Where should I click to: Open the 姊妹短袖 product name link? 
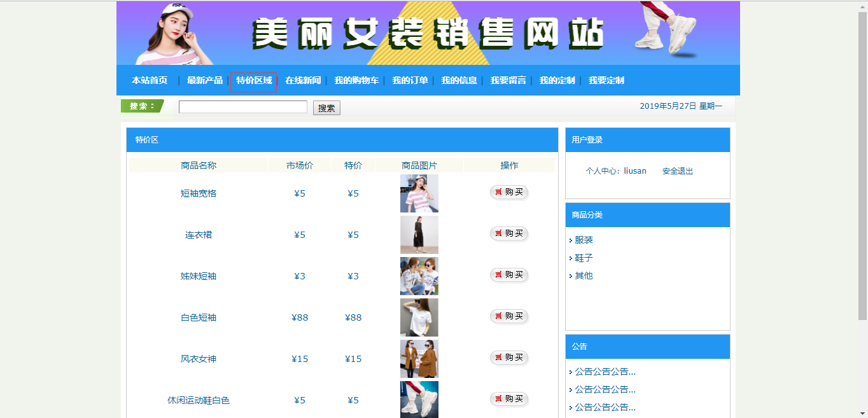tap(199, 276)
